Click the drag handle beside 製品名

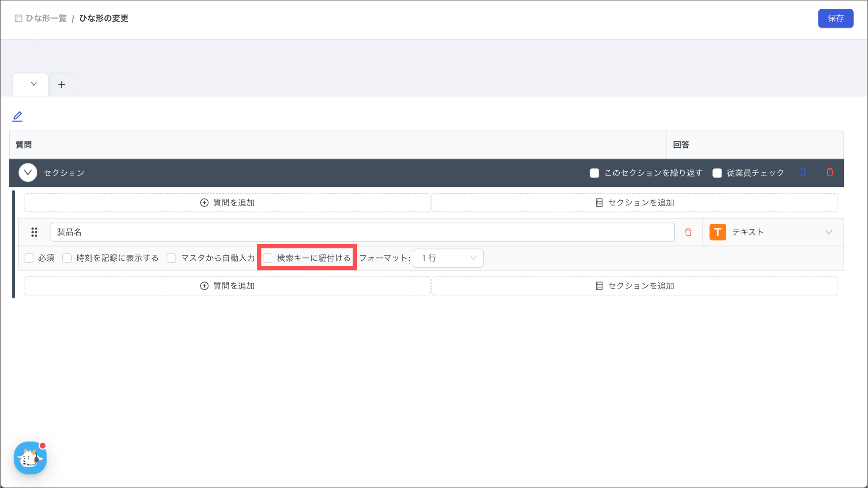tap(34, 232)
